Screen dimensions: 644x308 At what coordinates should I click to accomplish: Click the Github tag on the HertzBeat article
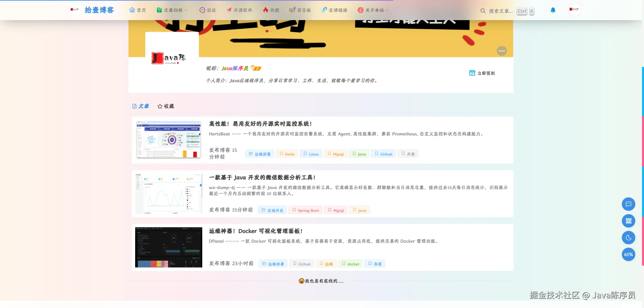(383, 154)
